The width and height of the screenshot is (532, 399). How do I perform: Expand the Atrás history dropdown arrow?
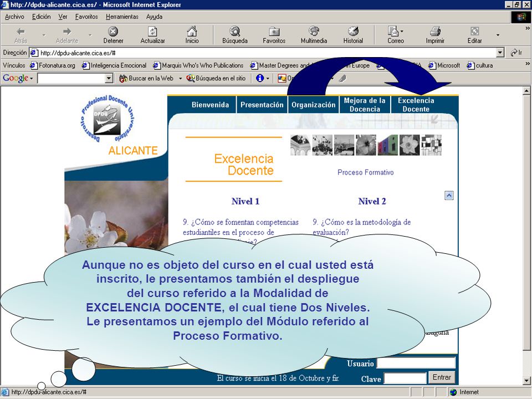tap(44, 35)
